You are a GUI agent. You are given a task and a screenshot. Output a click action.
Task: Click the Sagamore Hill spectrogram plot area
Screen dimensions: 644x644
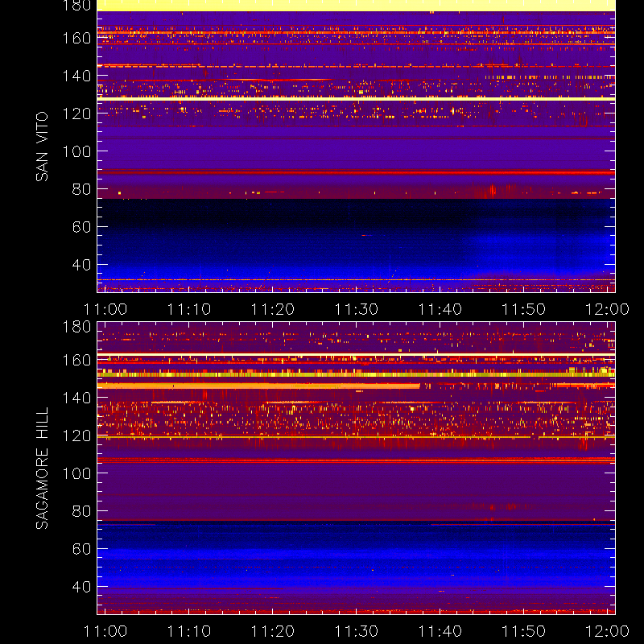[356, 469]
